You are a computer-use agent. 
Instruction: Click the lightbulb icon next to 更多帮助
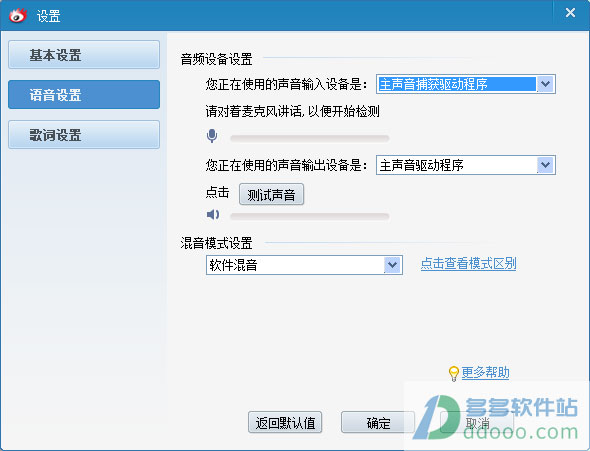pos(454,374)
